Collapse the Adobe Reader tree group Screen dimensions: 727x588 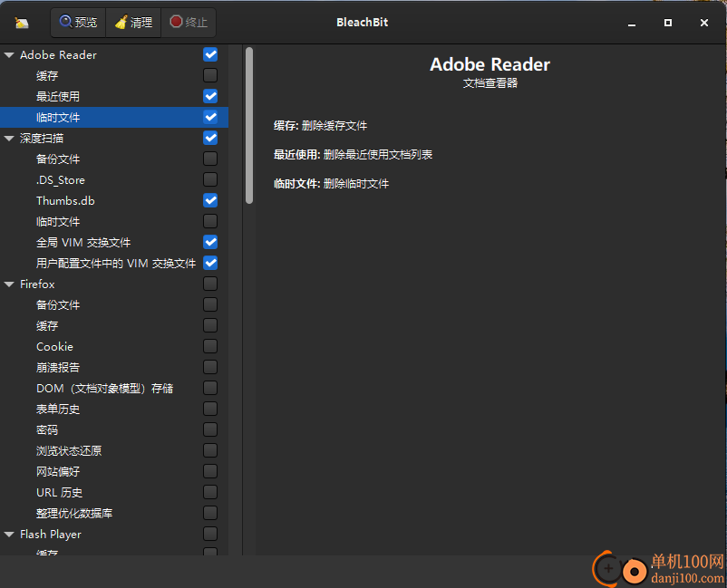pos(9,54)
